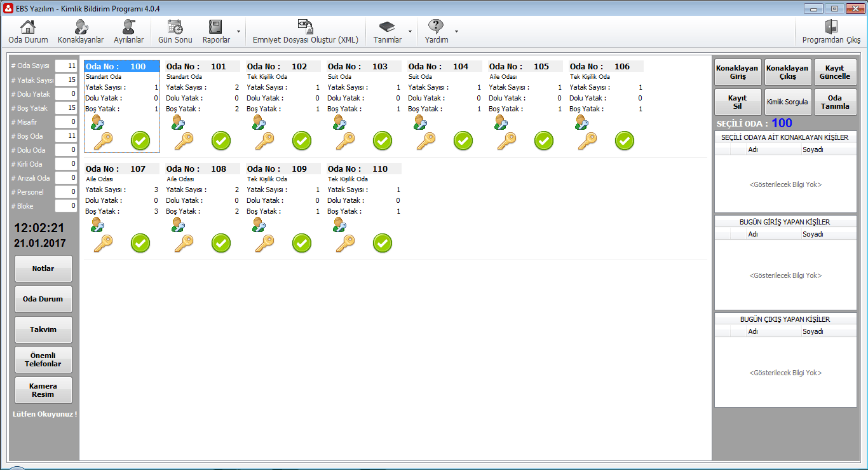Click green check icon for room 100
The width and height of the screenshot is (868, 470).
point(140,141)
